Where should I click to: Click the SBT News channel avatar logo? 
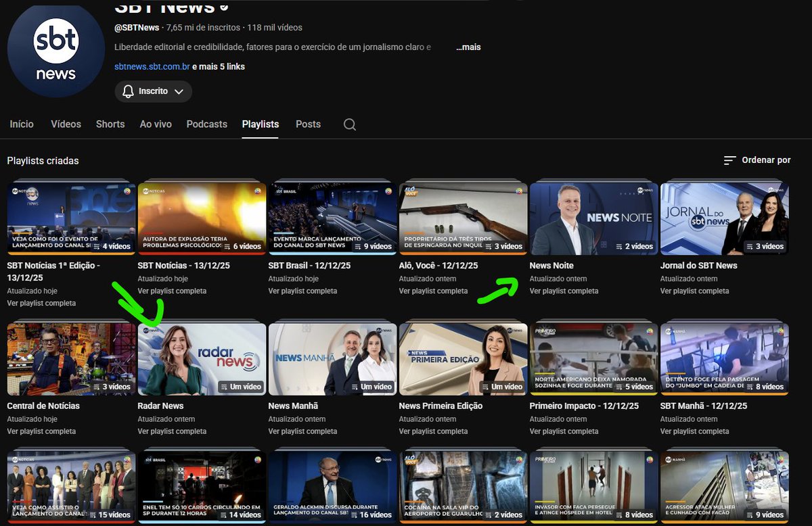[56, 50]
